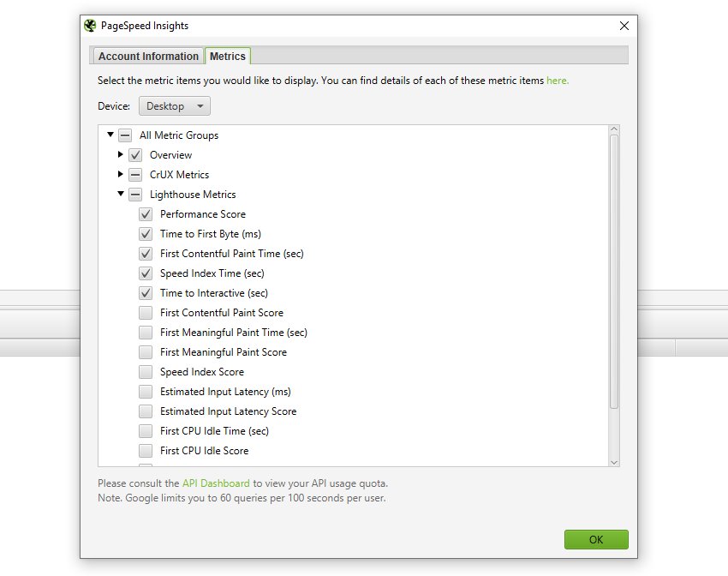Uncheck Speed Index Time (sec) checkbox
The height and width of the screenshot is (576, 728).
(x=146, y=273)
